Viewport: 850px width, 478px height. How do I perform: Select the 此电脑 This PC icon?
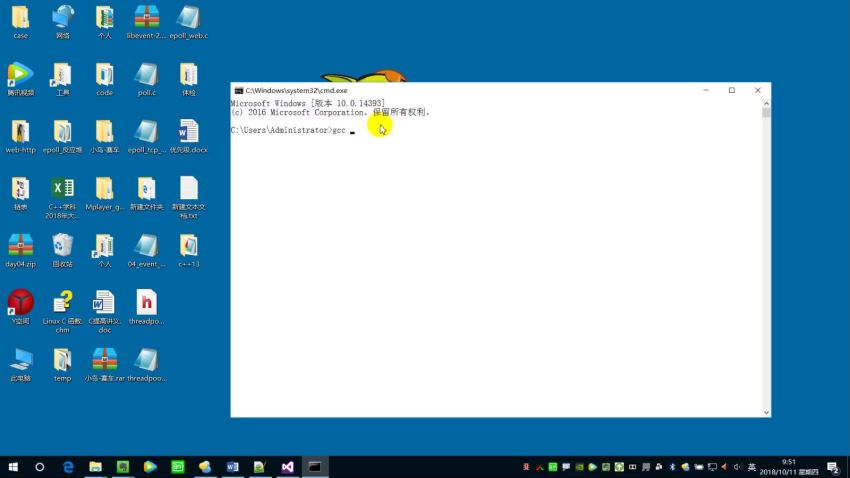pos(21,365)
